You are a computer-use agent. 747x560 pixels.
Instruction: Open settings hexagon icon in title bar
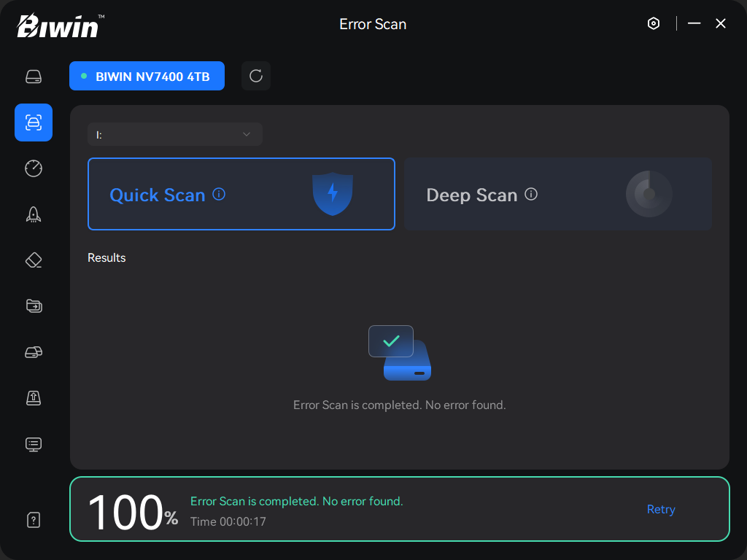point(654,23)
